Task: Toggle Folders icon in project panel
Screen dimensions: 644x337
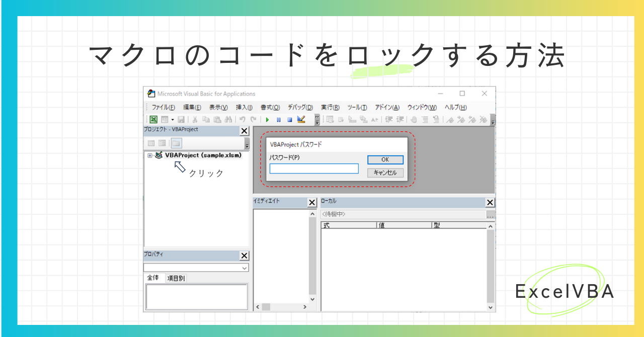Action: [x=176, y=143]
